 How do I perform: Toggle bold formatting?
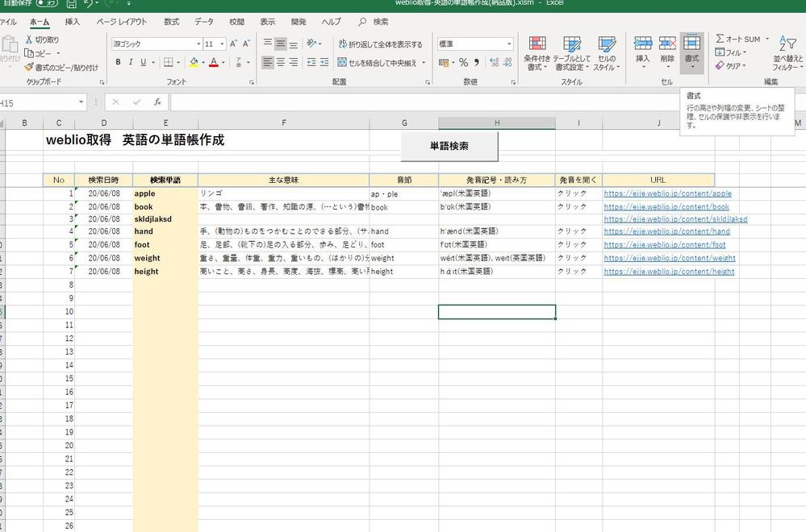pos(118,62)
